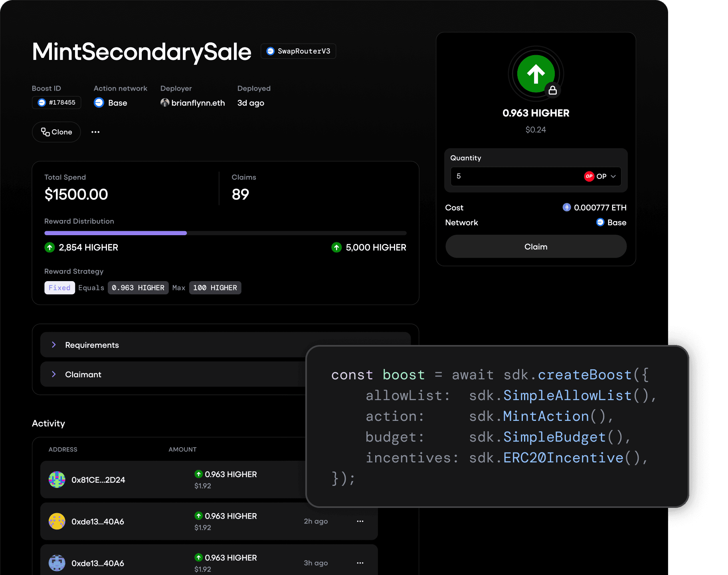728x575 pixels.
Task: Click SimpleBudget in code snippet
Action: coord(554,437)
